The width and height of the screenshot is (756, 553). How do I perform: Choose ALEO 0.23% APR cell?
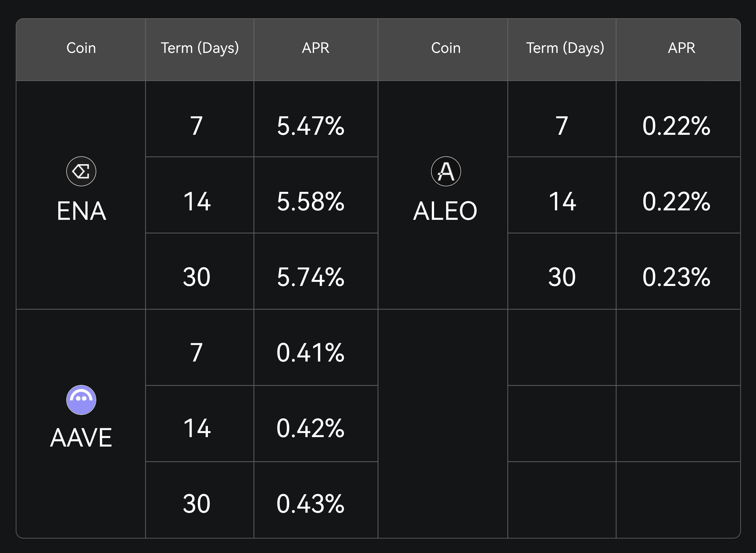pos(676,277)
